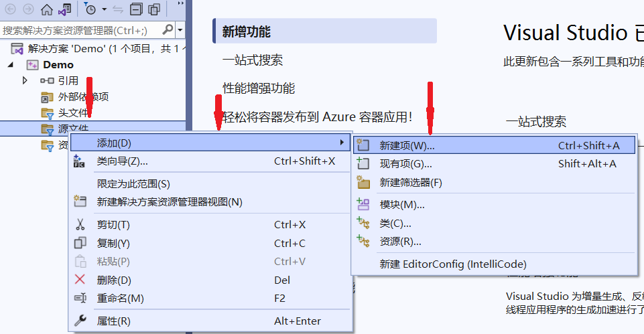The height and width of the screenshot is (334, 644).
Task: Click the Collapse All icon
Action: 136,9
